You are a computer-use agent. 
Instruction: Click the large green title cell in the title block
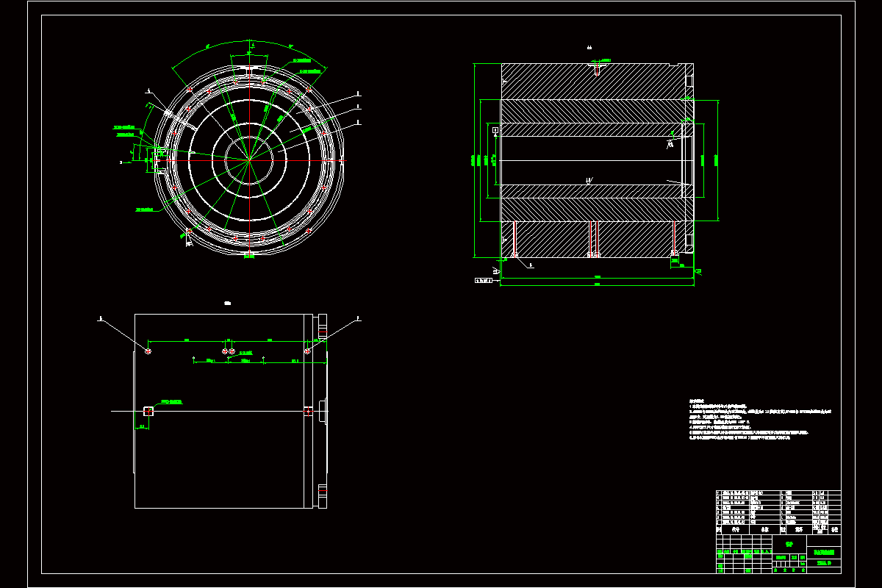tap(789, 544)
